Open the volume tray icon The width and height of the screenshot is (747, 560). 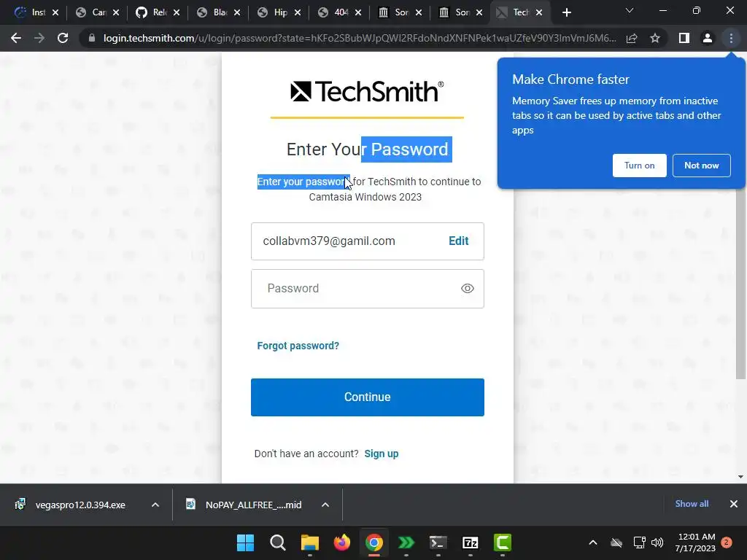coord(657,542)
